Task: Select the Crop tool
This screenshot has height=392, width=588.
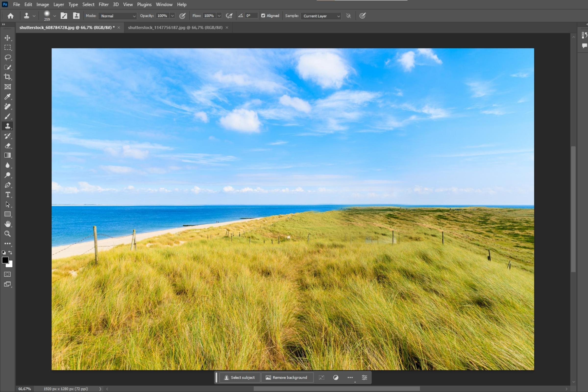Action: [x=8, y=77]
